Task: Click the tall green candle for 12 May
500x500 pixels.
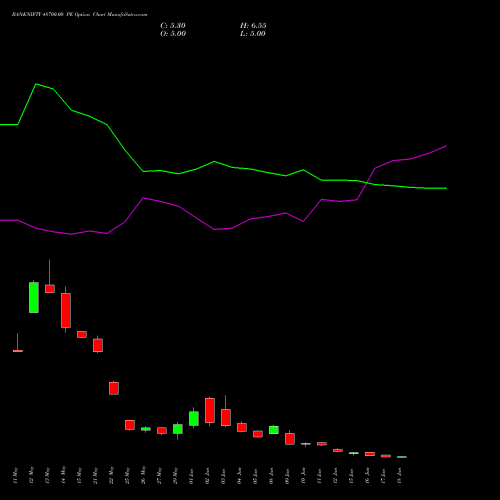Action: click(34, 297)
